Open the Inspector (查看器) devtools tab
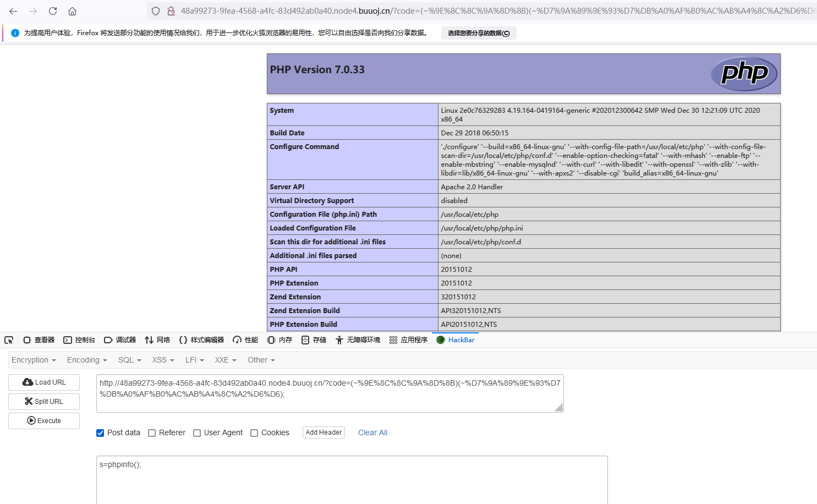 coord(39,340)
